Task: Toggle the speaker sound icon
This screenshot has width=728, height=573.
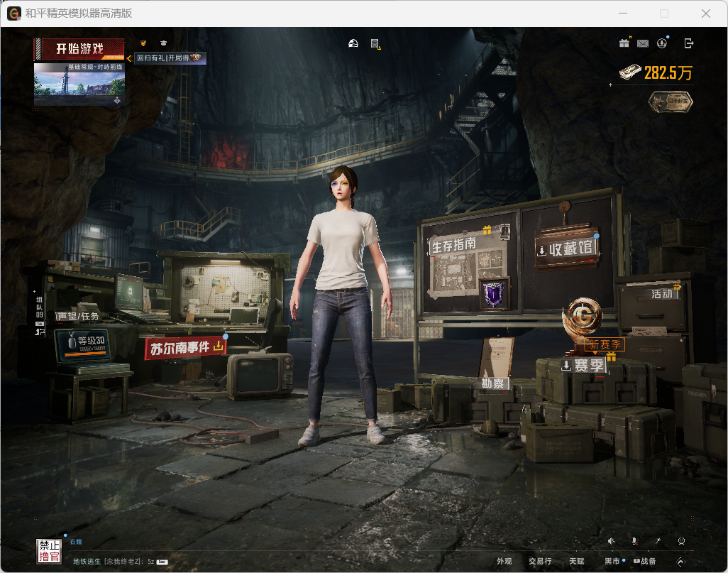Action: coord(612,541)
